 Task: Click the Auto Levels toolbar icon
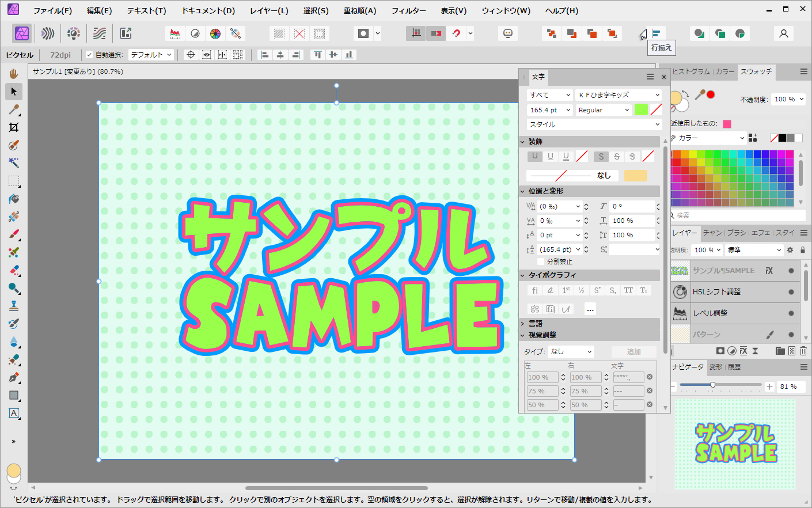175,33
